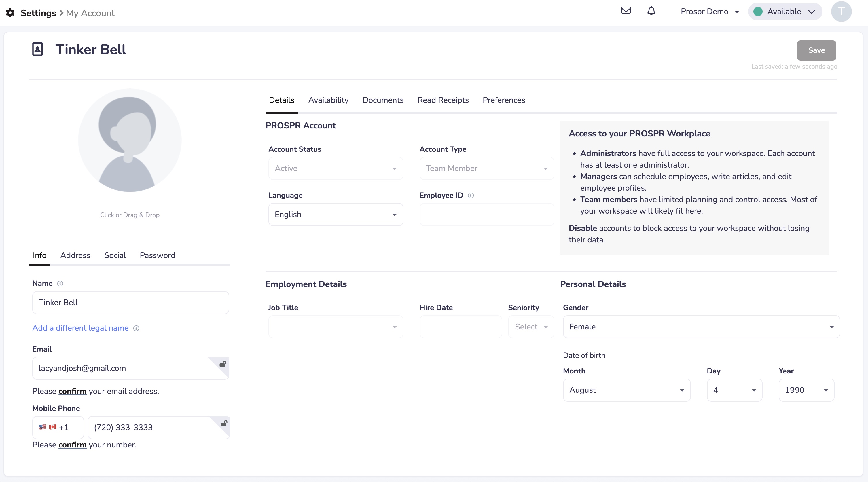Click the Save button
This screenshot has height=482, width=868.
tap(816, 50)
